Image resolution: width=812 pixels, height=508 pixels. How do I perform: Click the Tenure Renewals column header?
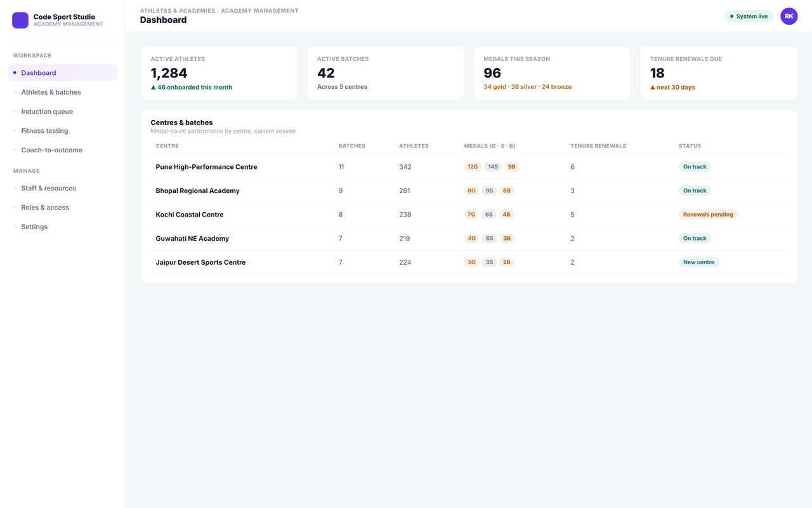click(598, 146)
